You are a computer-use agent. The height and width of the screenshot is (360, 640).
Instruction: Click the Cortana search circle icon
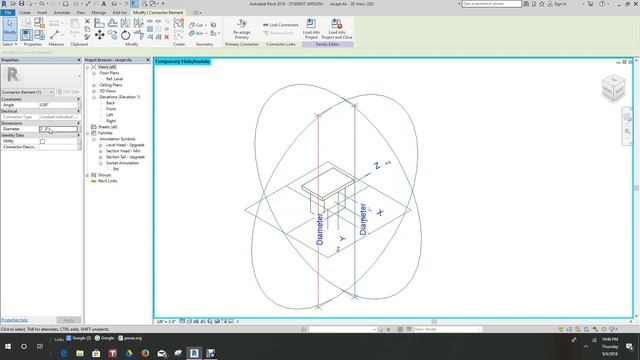(x=24, y=347)
